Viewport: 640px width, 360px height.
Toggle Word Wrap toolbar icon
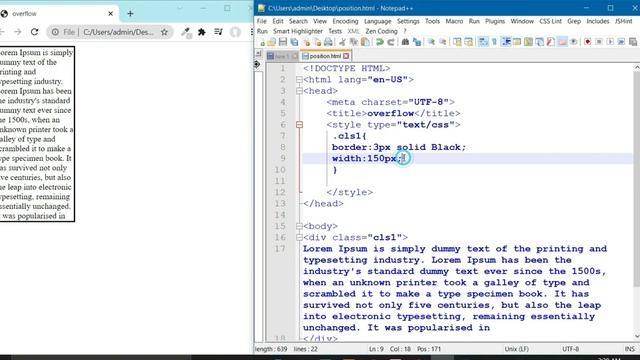483,42
